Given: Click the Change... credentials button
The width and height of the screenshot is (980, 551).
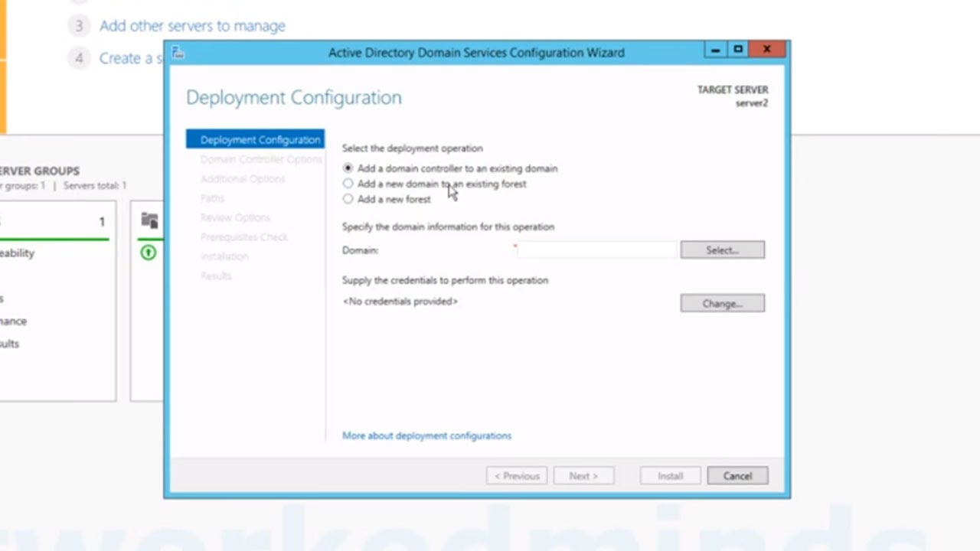Looking at the screenshot, I should [x=722, y=304].
